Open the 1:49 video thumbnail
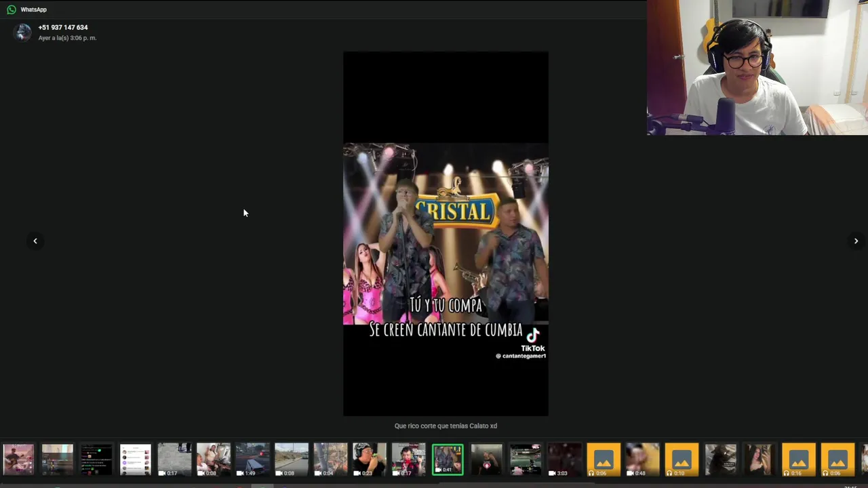 pyautogui.click(x=252, y=460)
